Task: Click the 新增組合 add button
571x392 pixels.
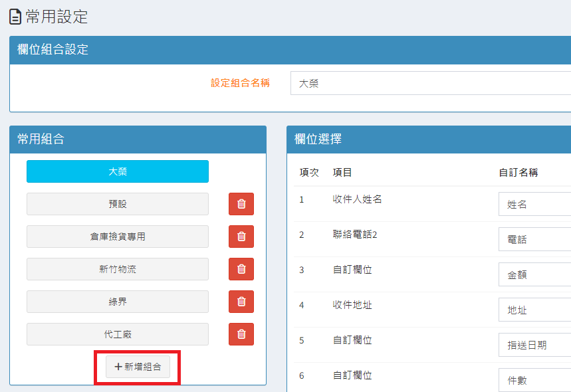Action: (138, 367)
